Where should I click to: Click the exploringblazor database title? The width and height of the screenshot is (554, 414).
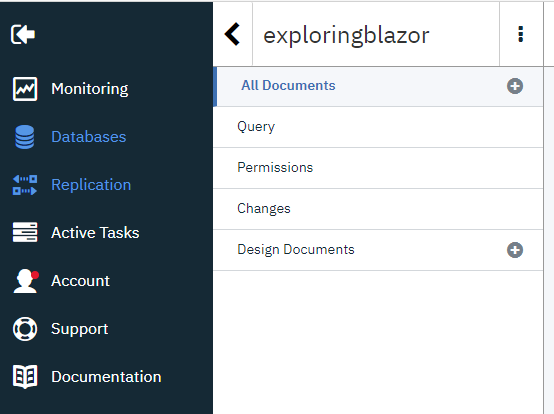[346, 36]
